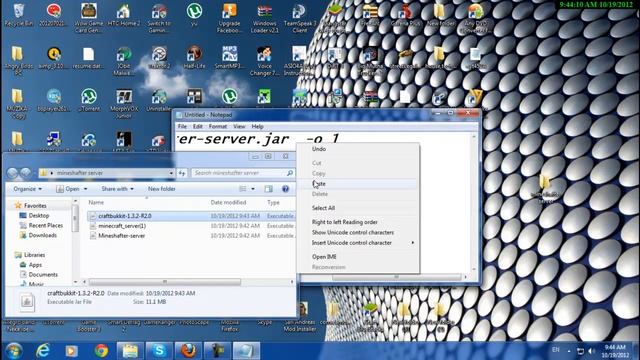Launch TeamSpeak 3 Client shortcut

click(x=300, y=18)
